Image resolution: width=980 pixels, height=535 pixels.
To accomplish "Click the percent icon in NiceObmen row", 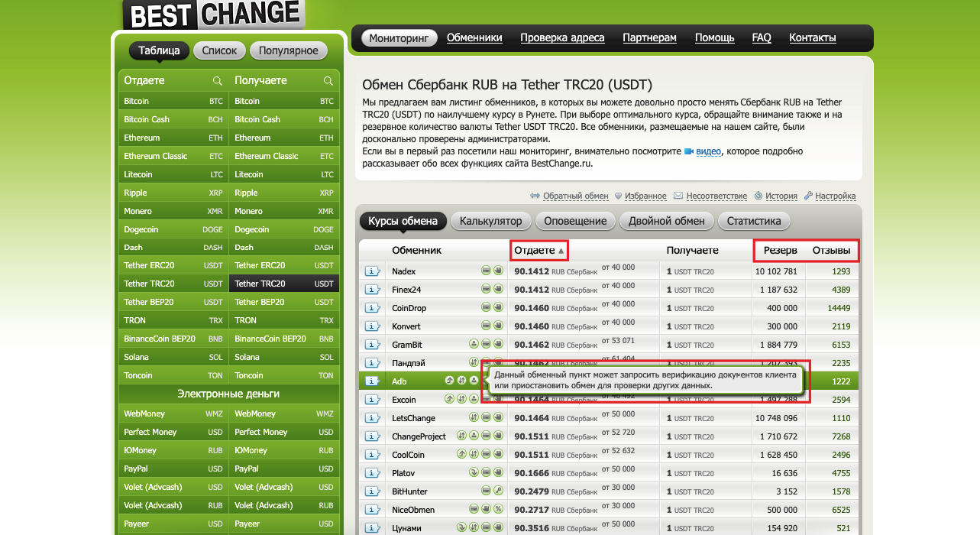I will [498, 510].
